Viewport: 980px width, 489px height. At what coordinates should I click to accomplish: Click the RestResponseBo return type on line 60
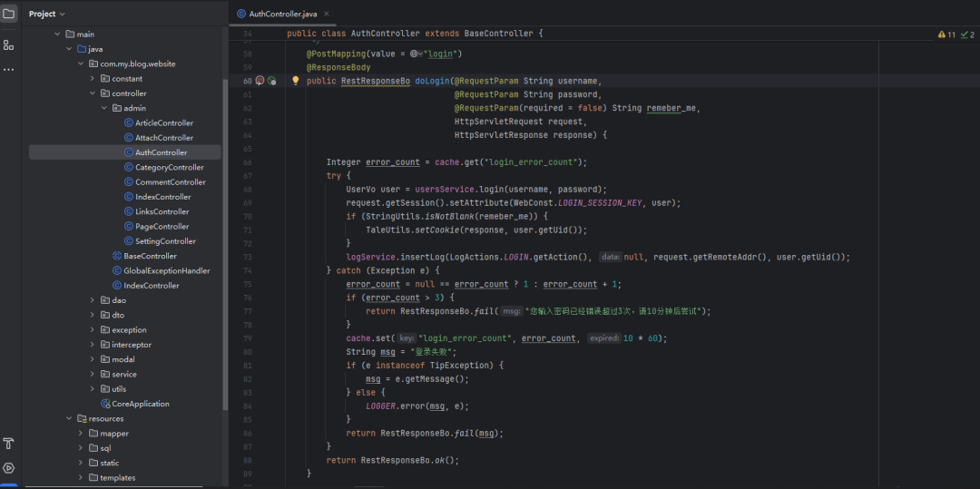(376, 81)
